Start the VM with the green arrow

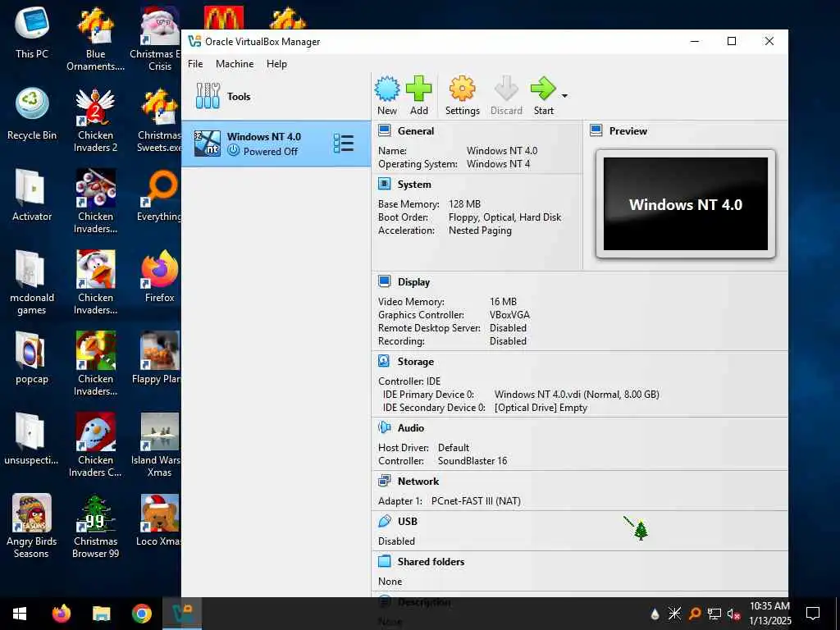[x=543, y=89]
